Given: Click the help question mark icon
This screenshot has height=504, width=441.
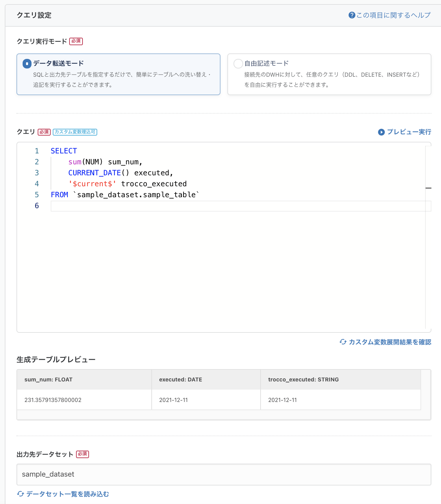Looking at the screenshot, I should coord(352,15).
